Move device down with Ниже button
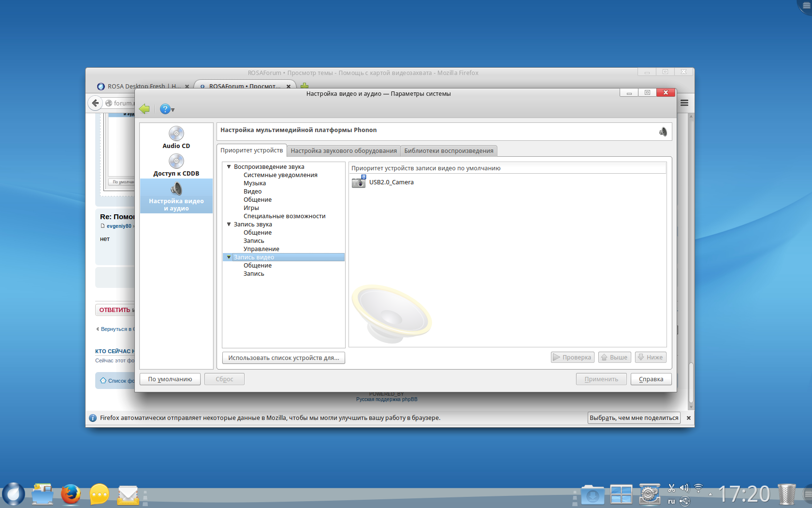This screenshot has width=812, height=508. point(651,358)
